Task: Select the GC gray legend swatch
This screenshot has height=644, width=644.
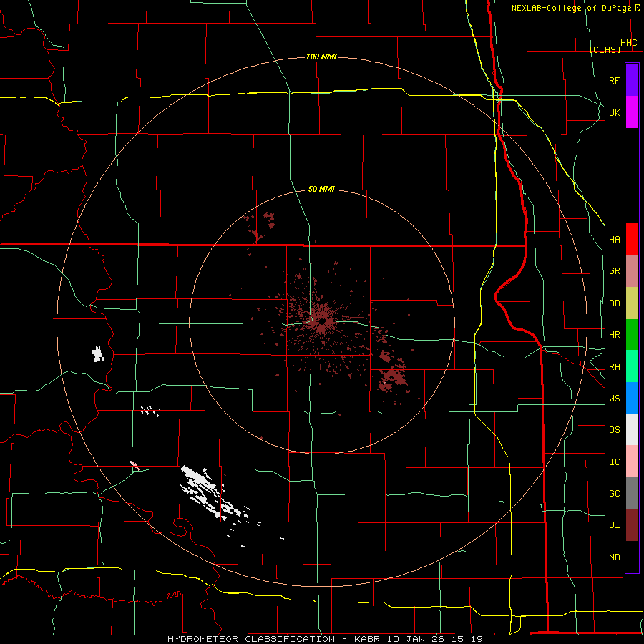Action: point(632,493)
